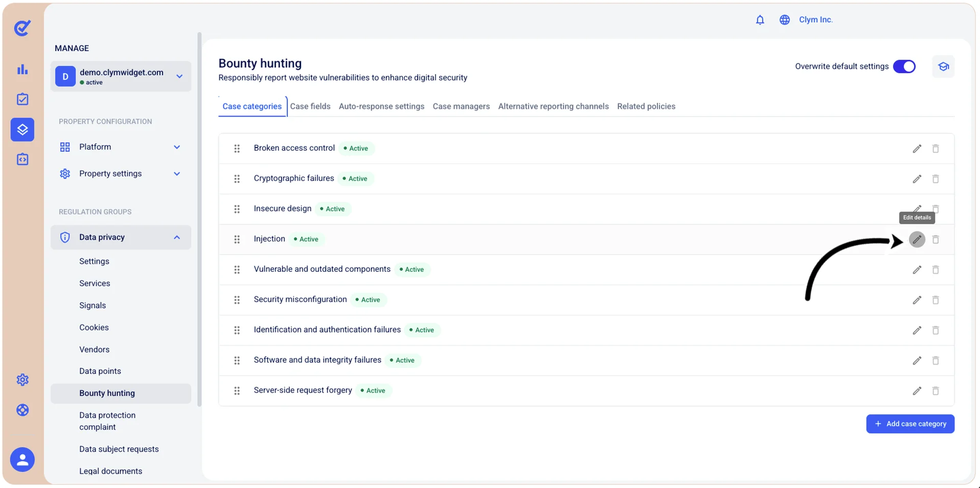Screen dimensions: 980x488
Task: Open the code widget sidebar icon
Action: (22, 159)
